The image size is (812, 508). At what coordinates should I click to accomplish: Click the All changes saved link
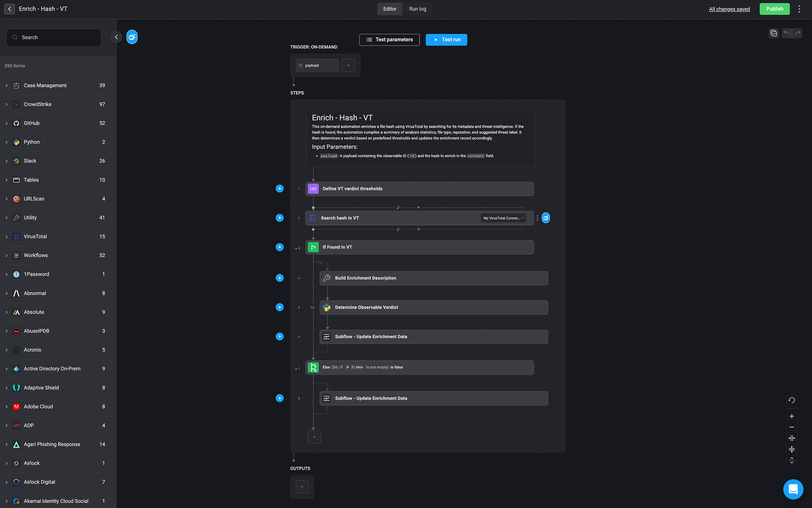730,9
